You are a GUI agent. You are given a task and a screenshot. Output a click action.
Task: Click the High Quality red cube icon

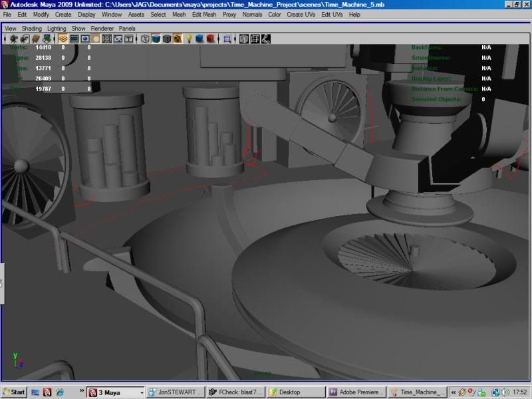click(210, 39)
